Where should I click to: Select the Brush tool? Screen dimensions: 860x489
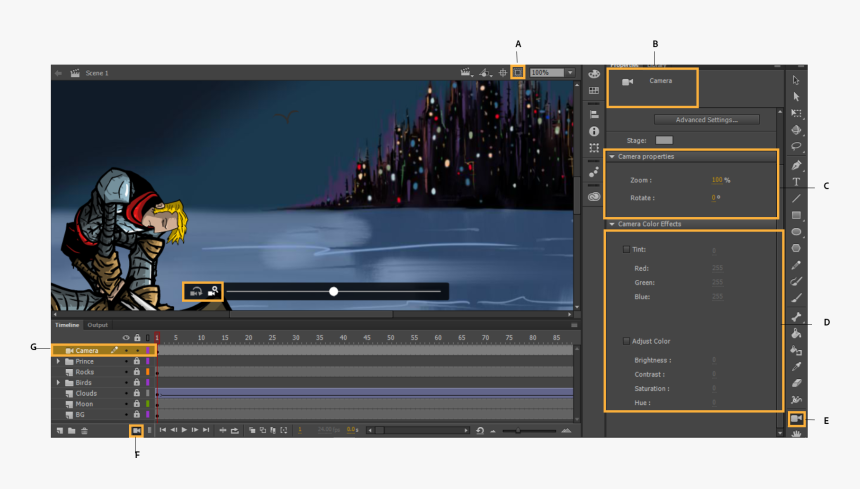tap(796, 298)
